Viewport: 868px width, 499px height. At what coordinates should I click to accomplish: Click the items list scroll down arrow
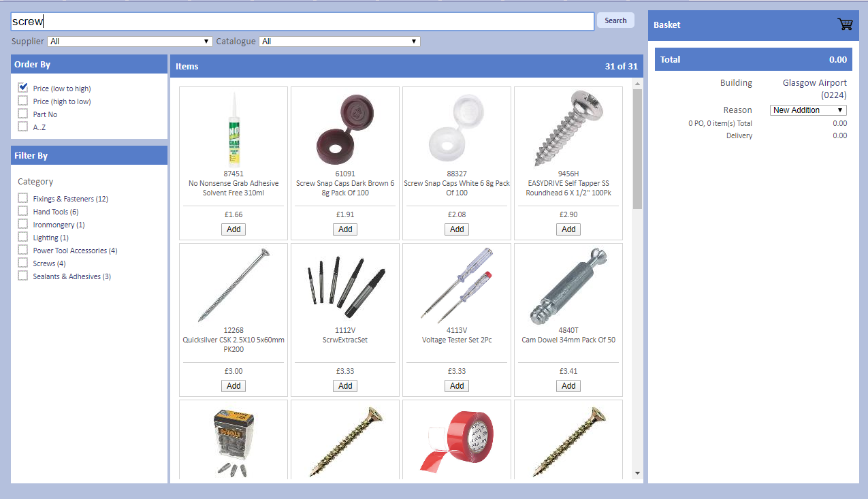coord(637,472)
